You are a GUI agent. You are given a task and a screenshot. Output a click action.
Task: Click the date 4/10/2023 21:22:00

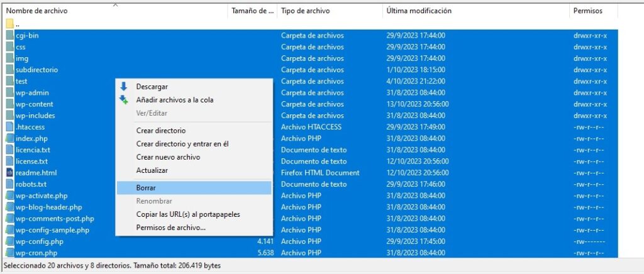click(x=416, y=81)
